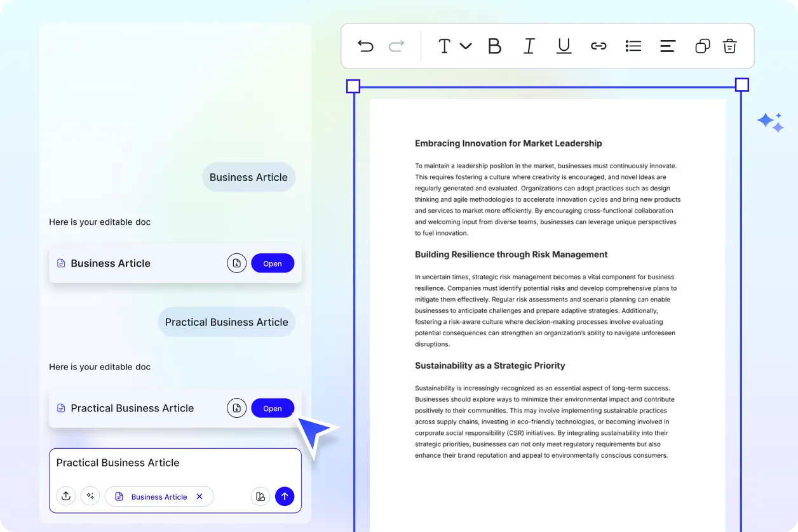Image resolution: width=798 pixels, height=532 pixels.
Task: Click the Undo icon in the toolbar
Action: pyautogui.click(x=365, y=46)
